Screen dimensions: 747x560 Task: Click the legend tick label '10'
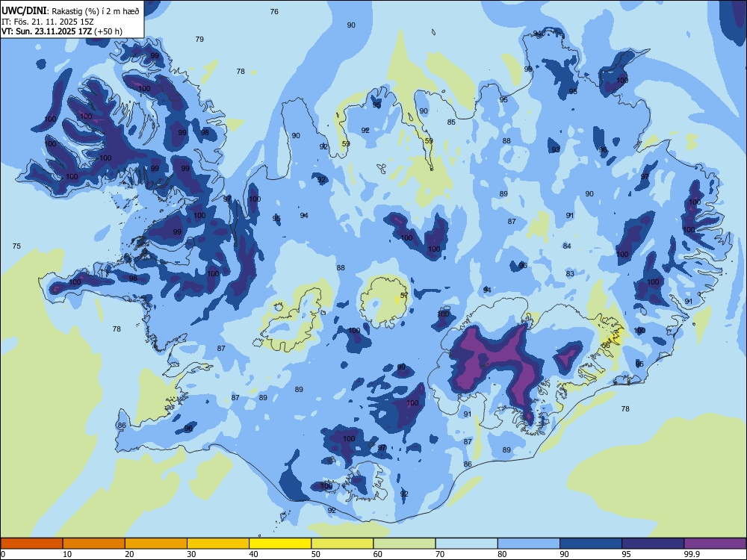click(67, 554)
